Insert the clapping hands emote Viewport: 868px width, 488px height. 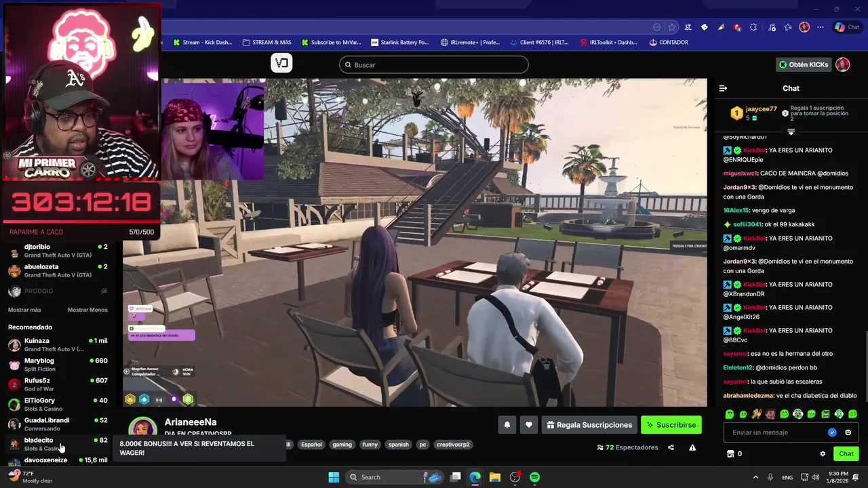(x=757, y=414)
